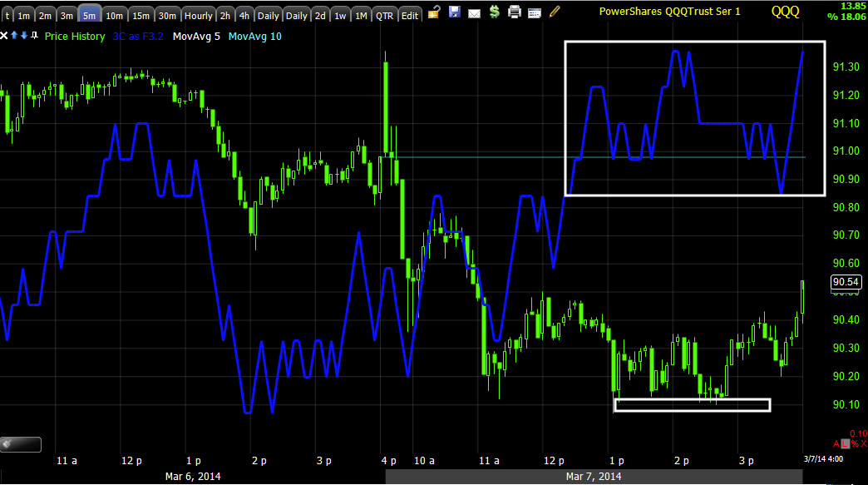Switch to the 2h timeframe tab
Image resolution: width=868 pixels, height=485 pixels.
(224, 16)
